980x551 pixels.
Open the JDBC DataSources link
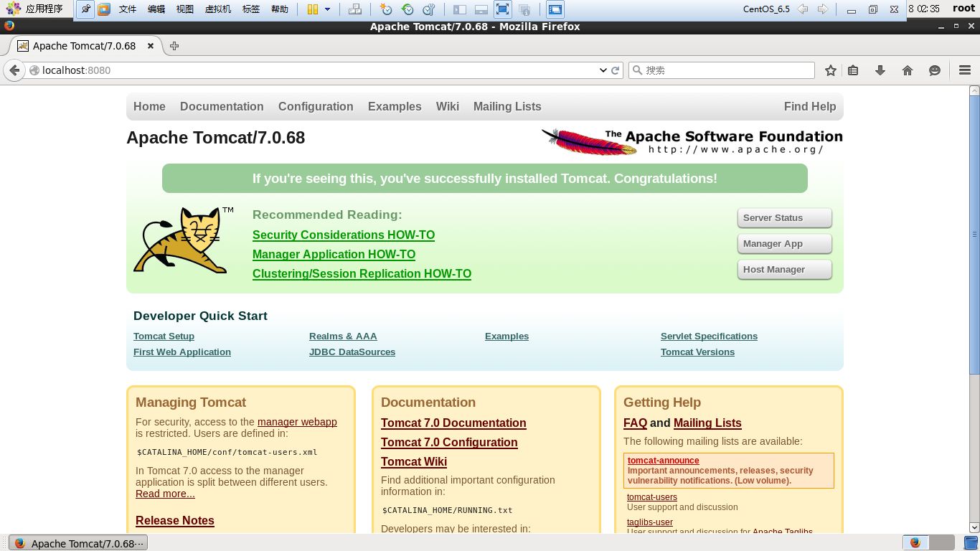(352, 352)
